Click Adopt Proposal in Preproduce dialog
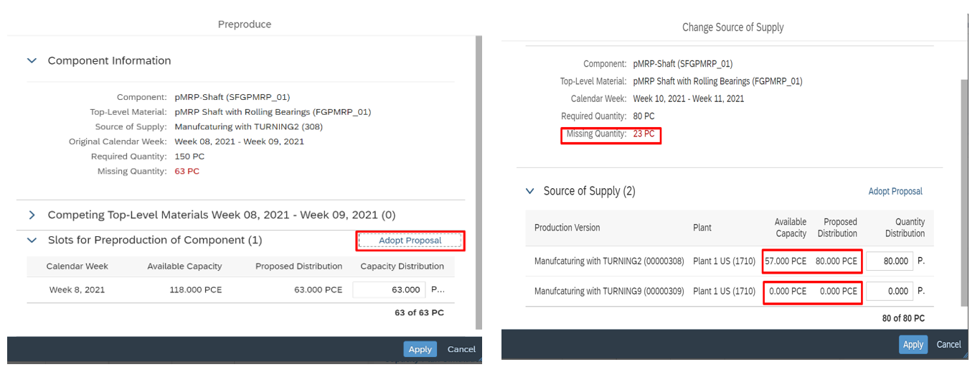This screenshot has height=367, width=980. click(x=410, y=241)
